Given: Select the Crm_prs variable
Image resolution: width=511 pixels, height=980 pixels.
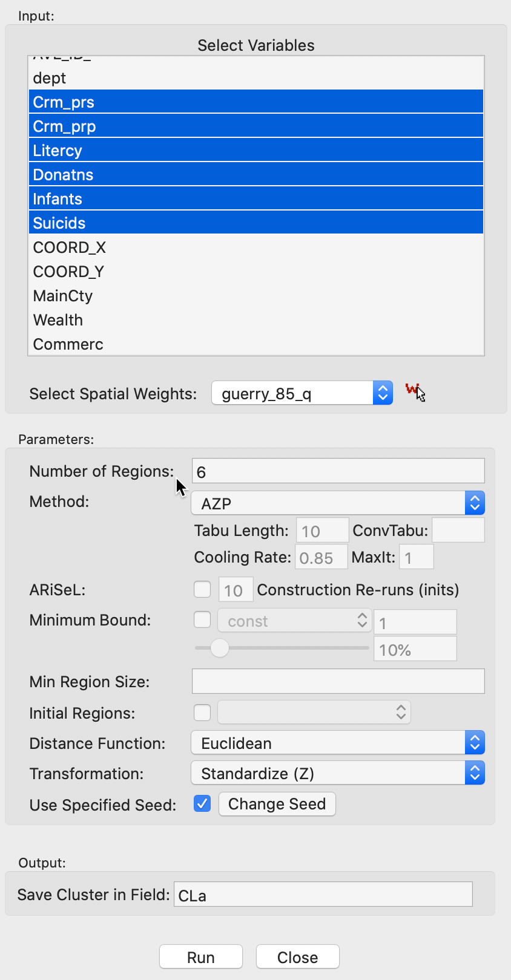Looking at the screenshot, I should coord(256,102).
